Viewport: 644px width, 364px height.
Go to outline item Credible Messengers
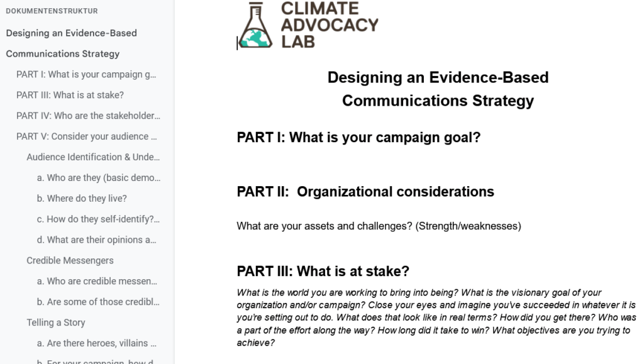pos(70,261)
